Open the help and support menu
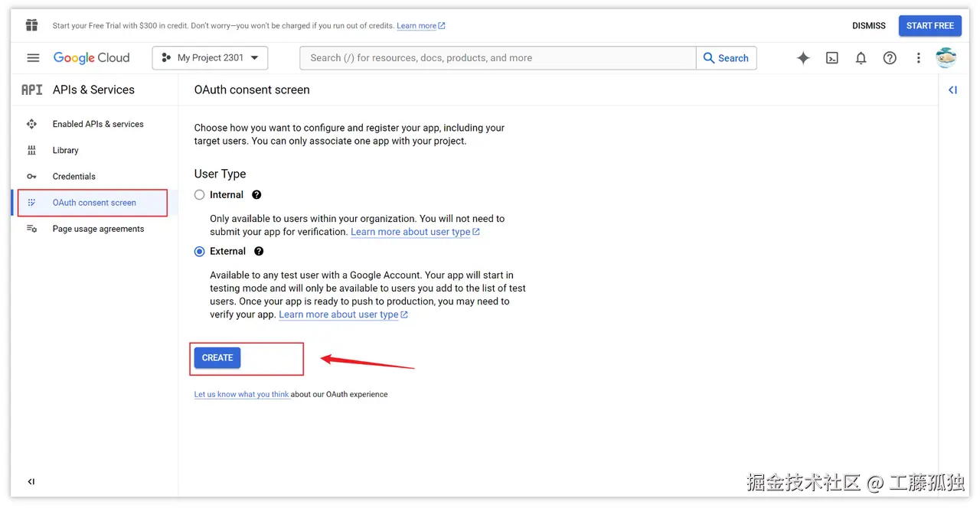The image size is (980, 508). click(889, 57)
